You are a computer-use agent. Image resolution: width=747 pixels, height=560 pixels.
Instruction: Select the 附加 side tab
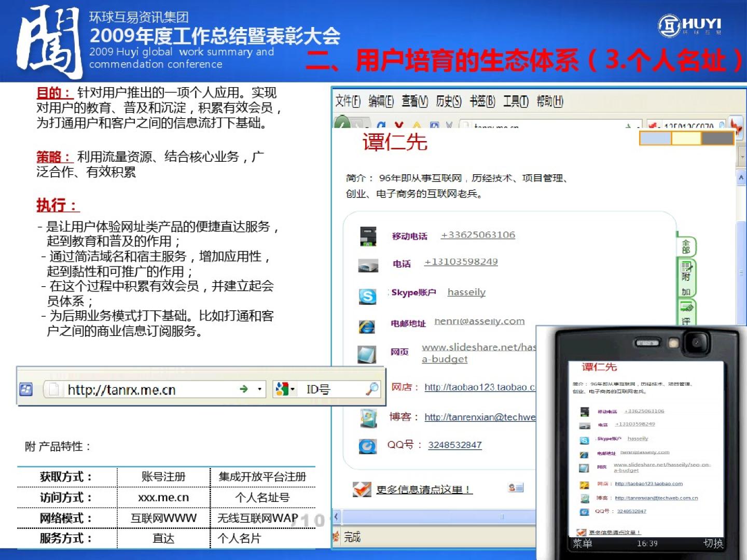tap(686, 279)
